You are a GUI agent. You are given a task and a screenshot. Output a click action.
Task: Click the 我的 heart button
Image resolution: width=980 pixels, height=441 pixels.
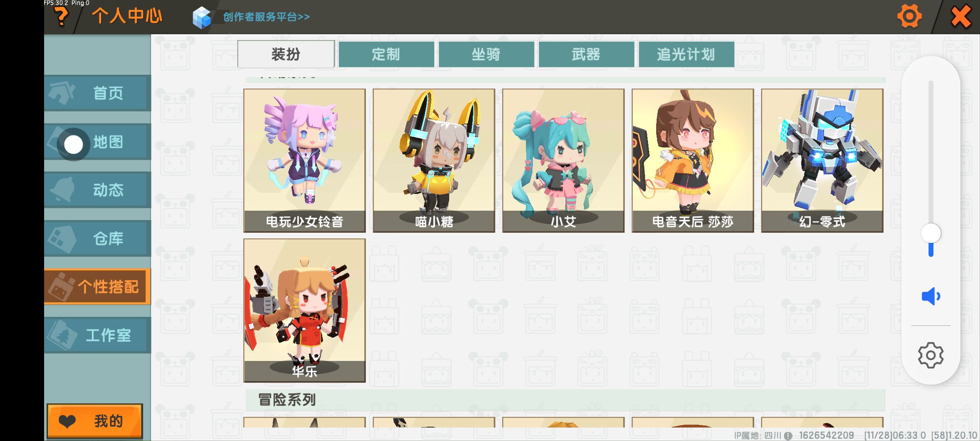click(x=95, y=421)
